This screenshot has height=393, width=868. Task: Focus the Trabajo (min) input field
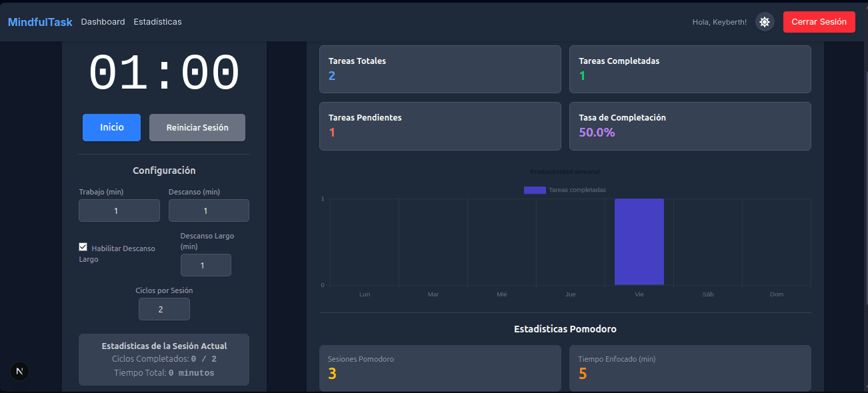click(119, 210)
